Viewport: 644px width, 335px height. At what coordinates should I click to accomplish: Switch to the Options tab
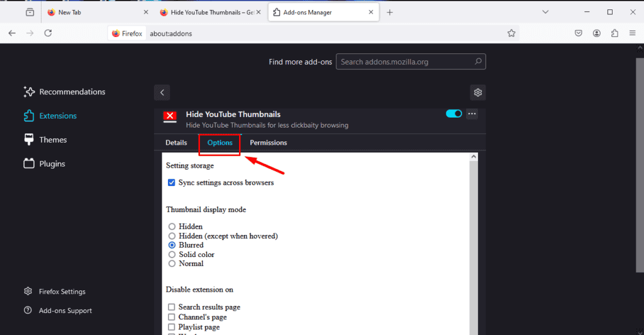(x=219, y=143)
